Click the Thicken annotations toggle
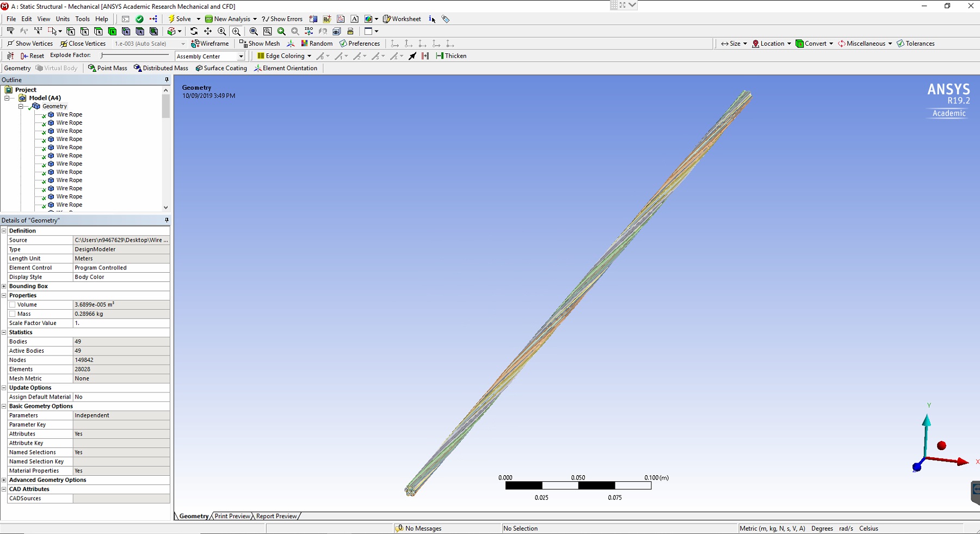The height and width of the screenshot is (534, 980). (x=451, y=56)
